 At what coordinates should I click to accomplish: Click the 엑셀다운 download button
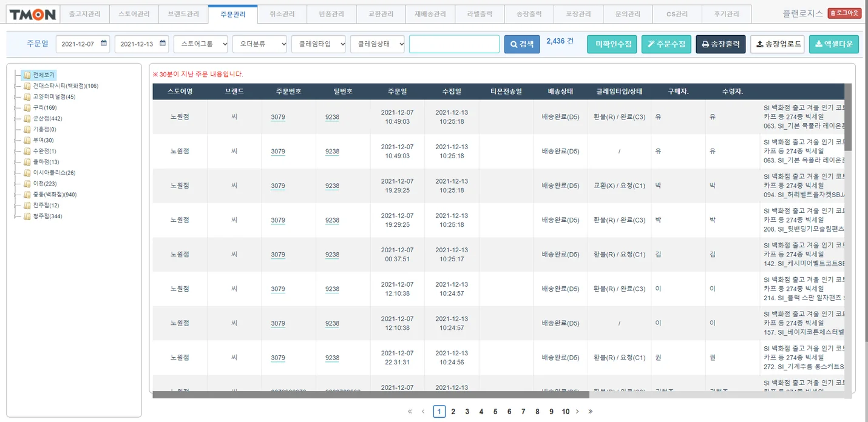click(834, 44)
